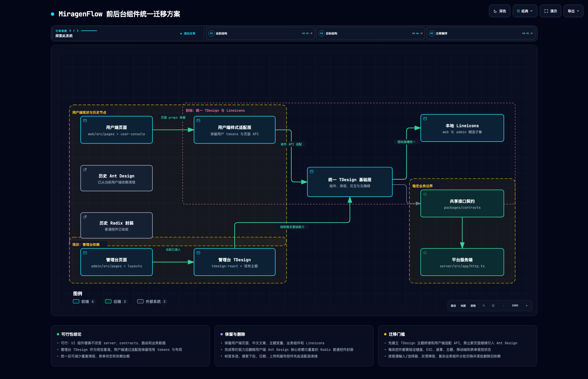Select step 01 当前结构
The image size is (588, 379).
(x=260, y=33)
